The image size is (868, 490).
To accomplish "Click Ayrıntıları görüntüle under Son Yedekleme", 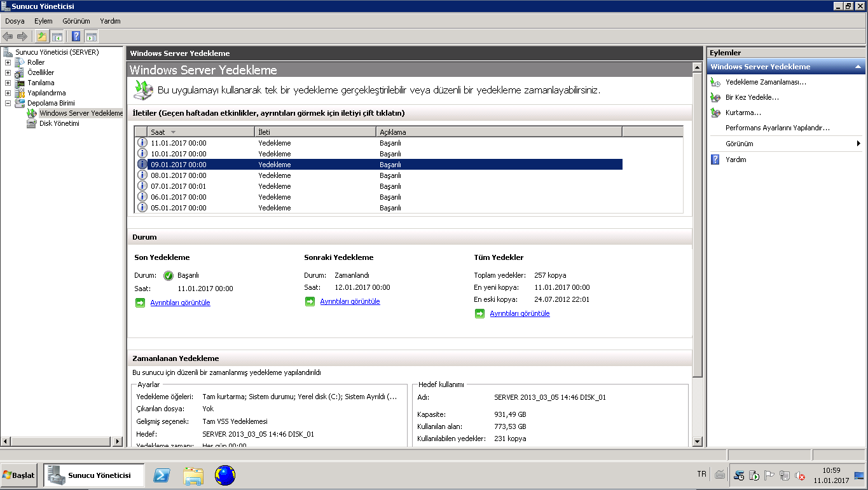I will 180,303.
